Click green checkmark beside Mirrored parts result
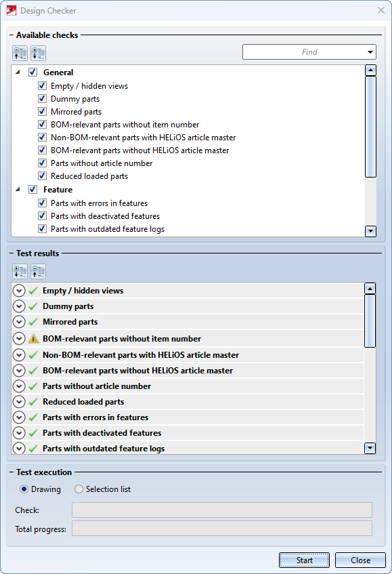 (x=33, y=322)
